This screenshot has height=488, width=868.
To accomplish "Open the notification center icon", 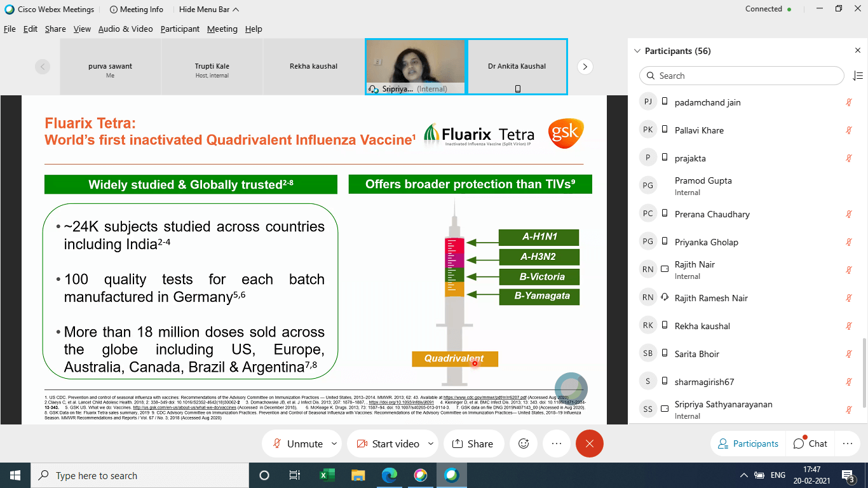I will [x=848, y=475].
